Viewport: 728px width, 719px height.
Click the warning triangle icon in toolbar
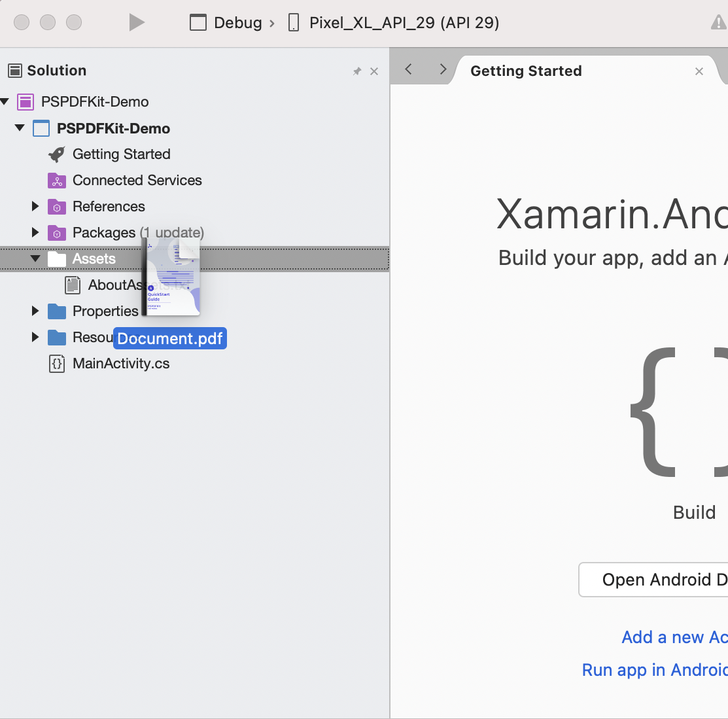pyautogui.click(x=719, y=22)
